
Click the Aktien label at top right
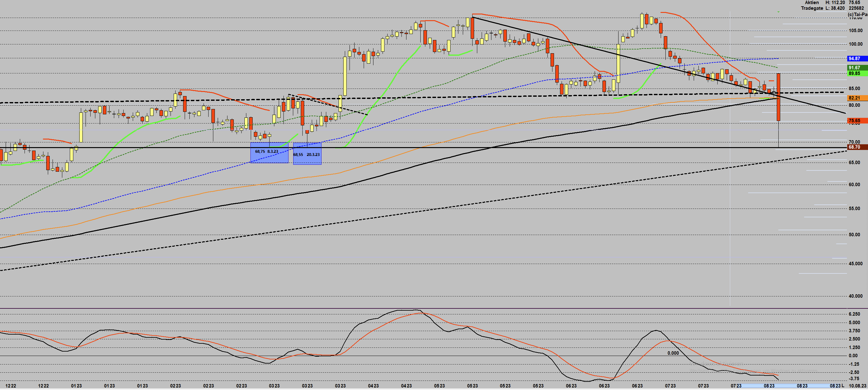coord(812,3)
